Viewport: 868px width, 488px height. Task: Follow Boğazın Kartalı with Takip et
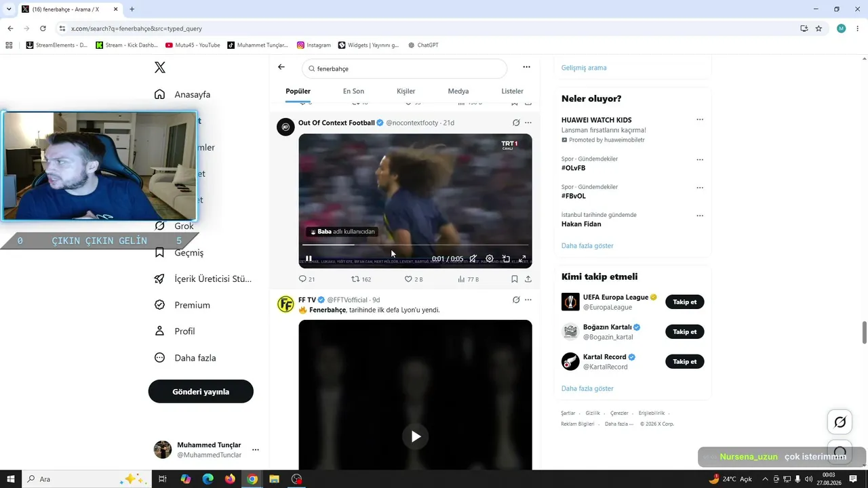point(685,332)
